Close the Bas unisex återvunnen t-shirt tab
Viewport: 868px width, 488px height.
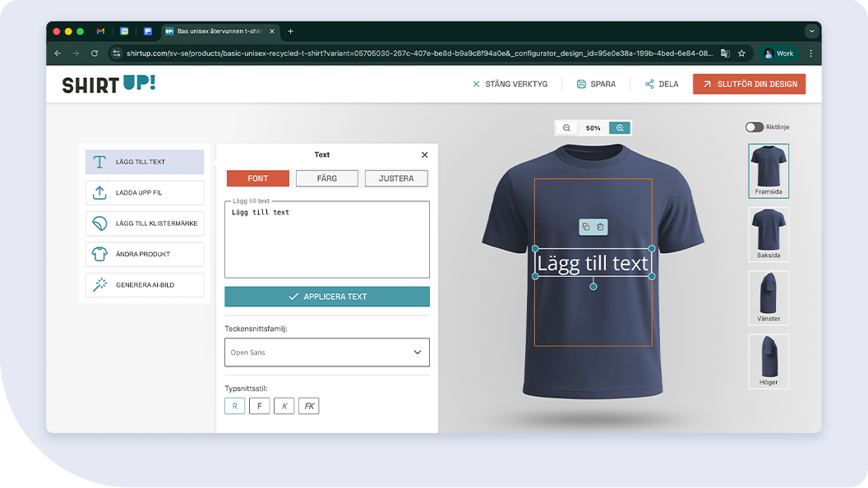click(272, 31)
